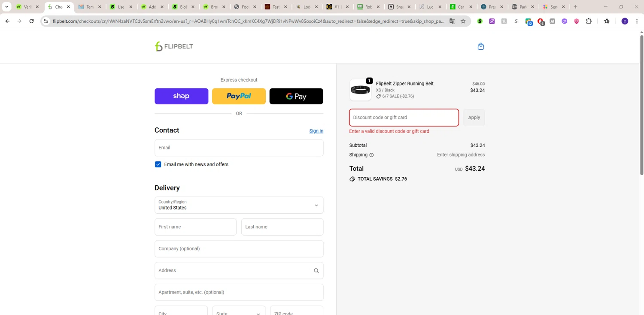Click the product name FlipBelt Zipper Running Belt
The height and width of the screenshot is (315, 644).
click(x=405, y=84)
